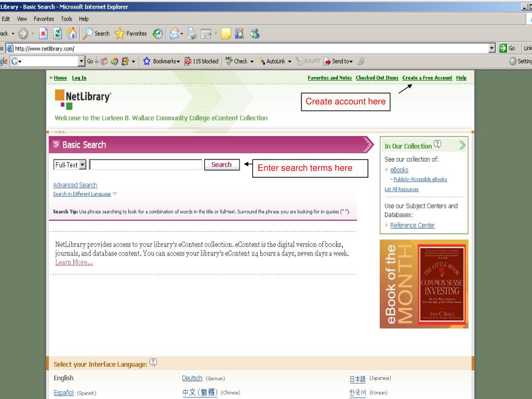
Task: Click the Edit page toolbar icon
Action: (x=206, y=34)
